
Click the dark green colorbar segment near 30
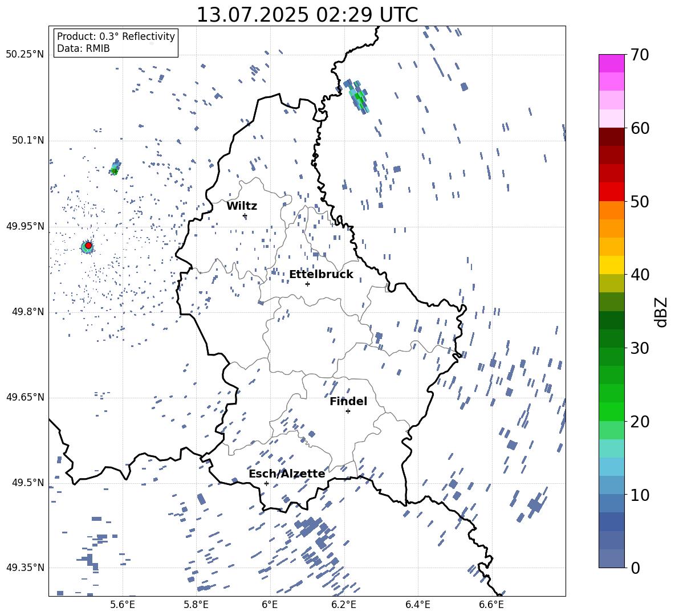(611, 338)
